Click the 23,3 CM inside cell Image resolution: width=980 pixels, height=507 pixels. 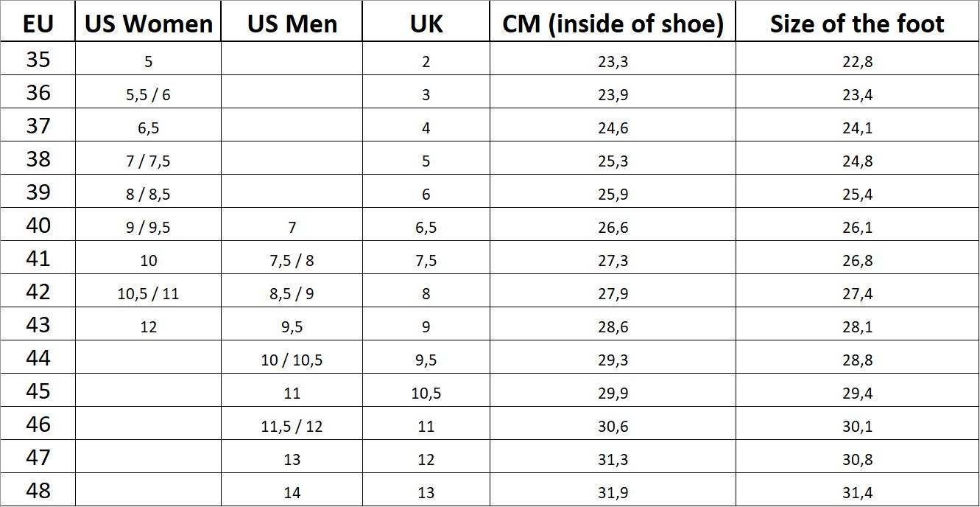pos(613,62)
